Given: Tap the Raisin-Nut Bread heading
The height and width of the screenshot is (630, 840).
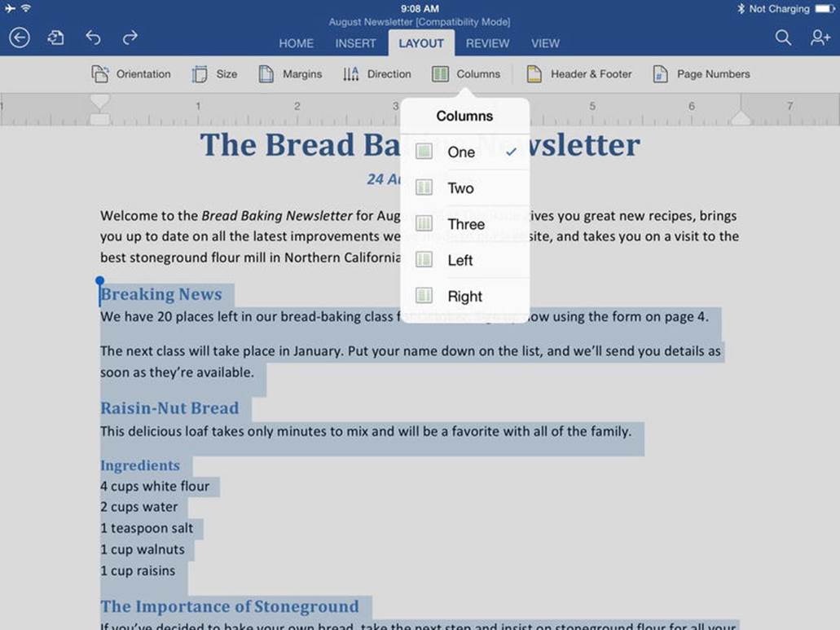Looking at the screenshot, I should (169, 408).
